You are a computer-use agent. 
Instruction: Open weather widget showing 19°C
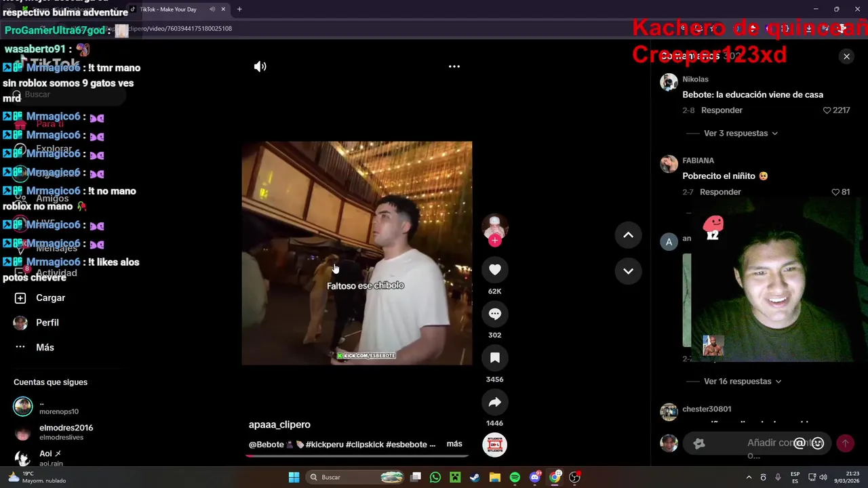coord(37,477)
